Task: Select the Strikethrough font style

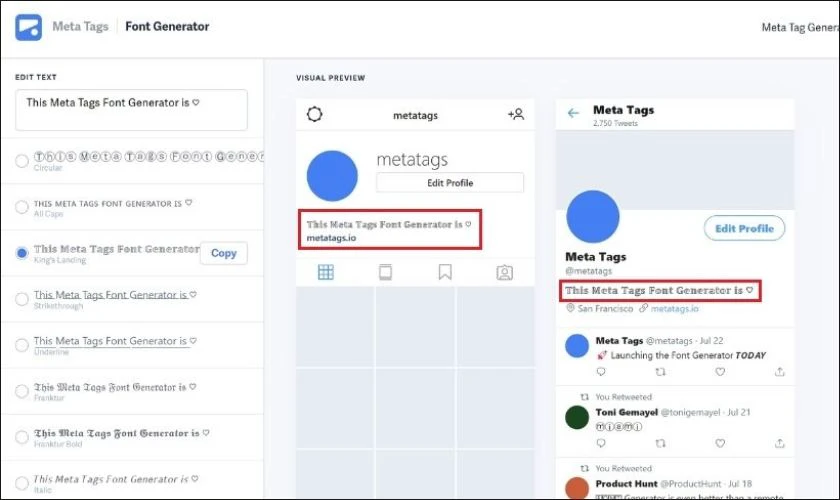Action: point(22,299)
